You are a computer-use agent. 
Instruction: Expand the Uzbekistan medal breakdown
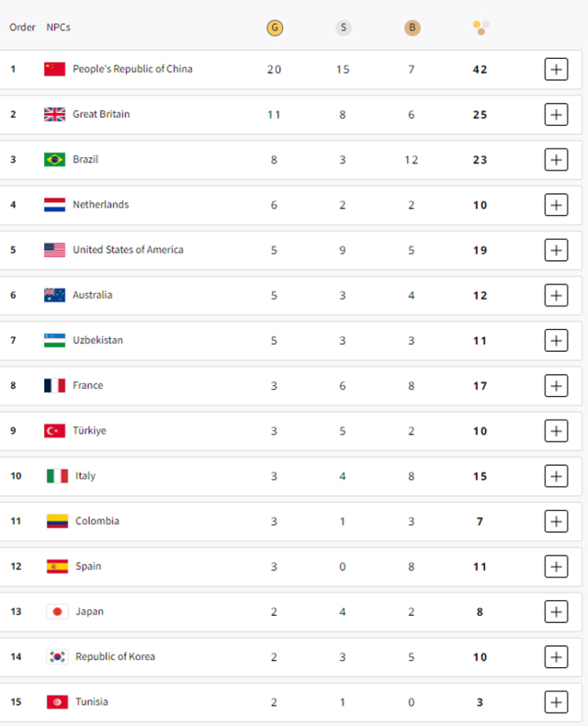pyautogui.click(x=556, y=341)
